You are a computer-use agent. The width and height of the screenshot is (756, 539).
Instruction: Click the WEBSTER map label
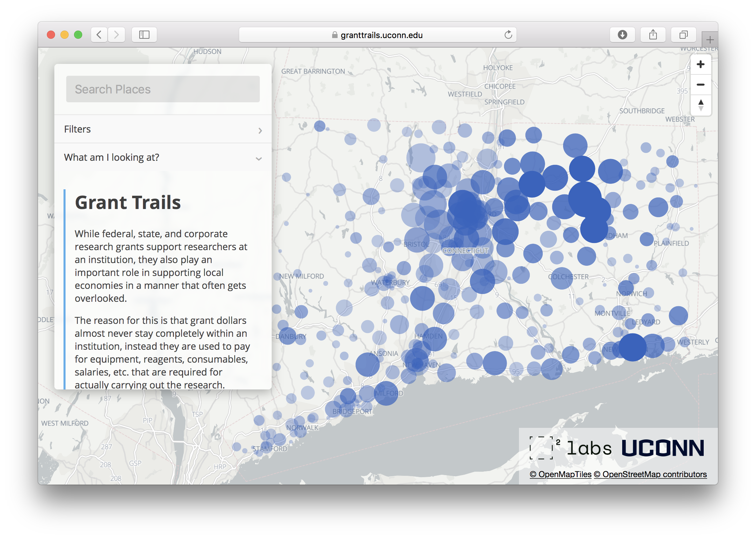click(680, 119)
